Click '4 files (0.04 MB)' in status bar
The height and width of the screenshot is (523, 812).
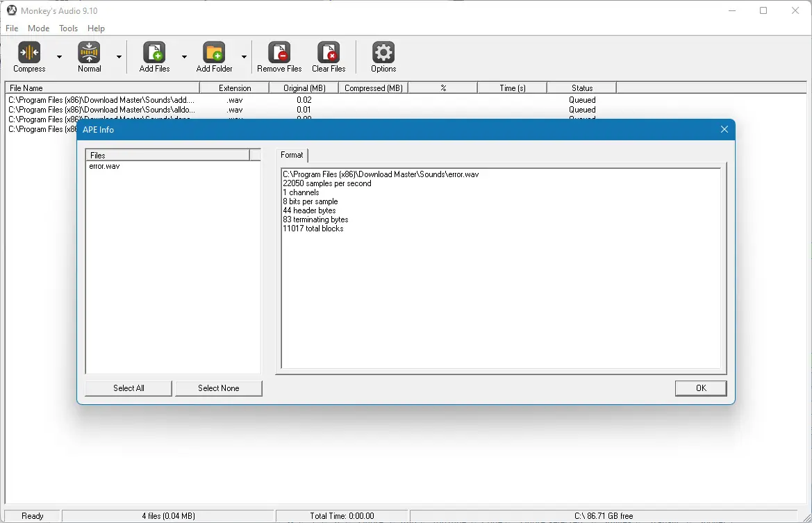point(168,516)
